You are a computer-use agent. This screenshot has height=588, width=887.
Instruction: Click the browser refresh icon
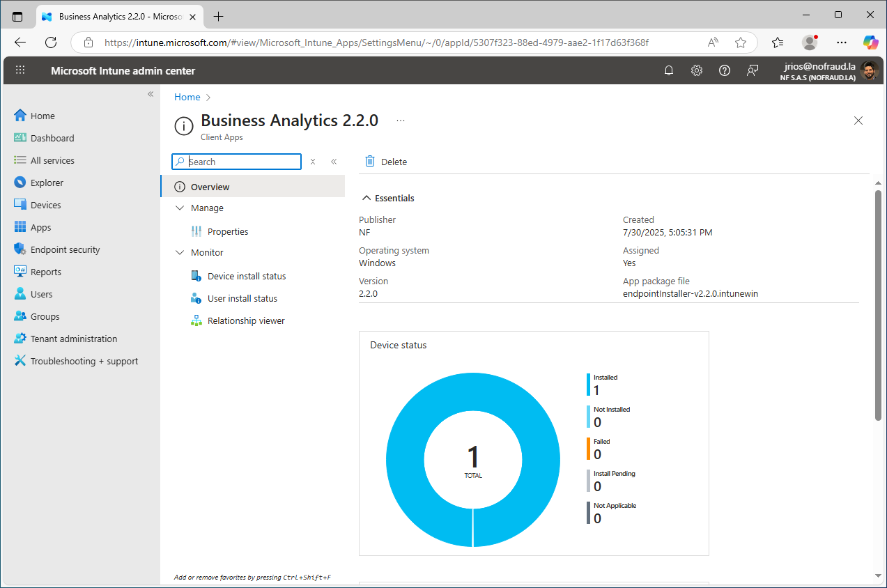(51, 42)
